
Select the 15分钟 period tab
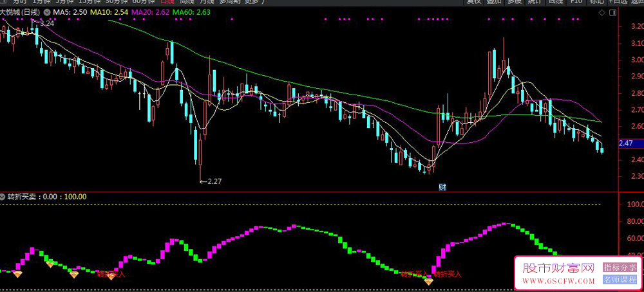click(90, 2)
